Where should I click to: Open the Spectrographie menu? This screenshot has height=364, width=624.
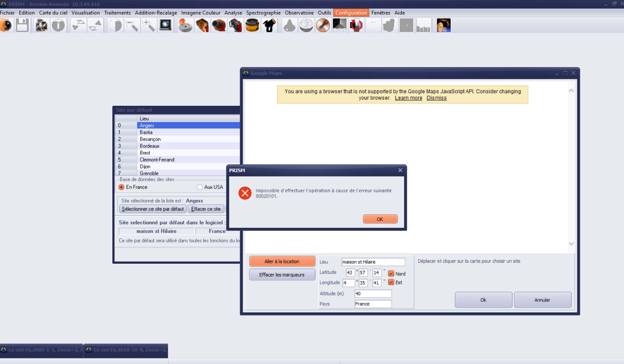(263, 13)
